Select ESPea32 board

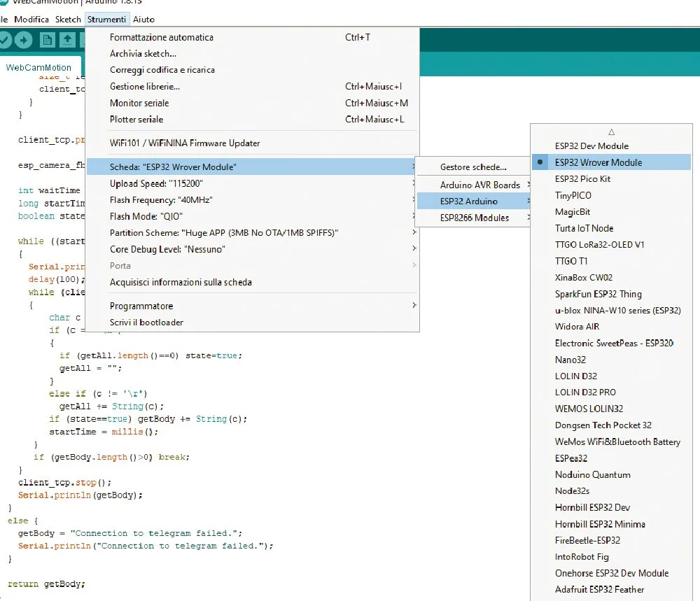pyautogui.click(x=611, y=458)
